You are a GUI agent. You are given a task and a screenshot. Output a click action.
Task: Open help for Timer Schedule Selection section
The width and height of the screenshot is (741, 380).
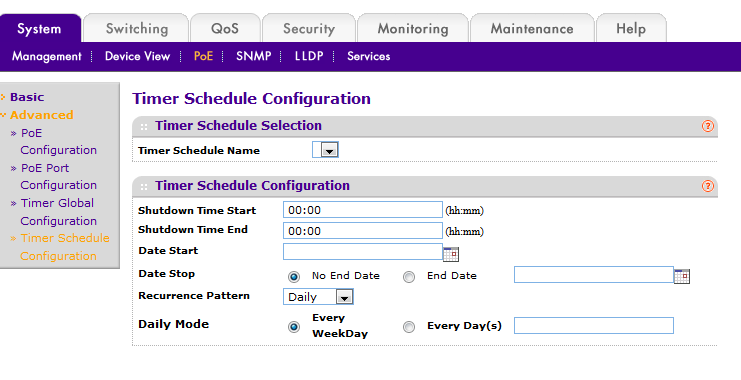click(707, 126)
